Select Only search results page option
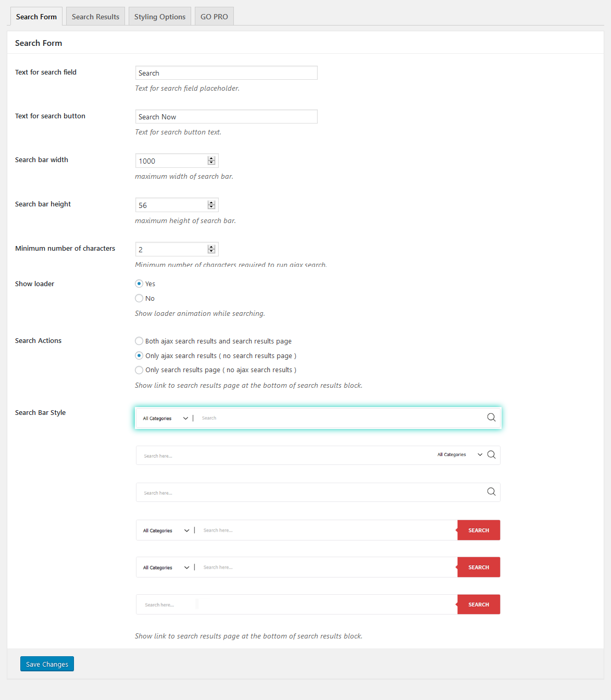Image resolution: width=611 pixels, height=700 pixels. coord(139,370)
